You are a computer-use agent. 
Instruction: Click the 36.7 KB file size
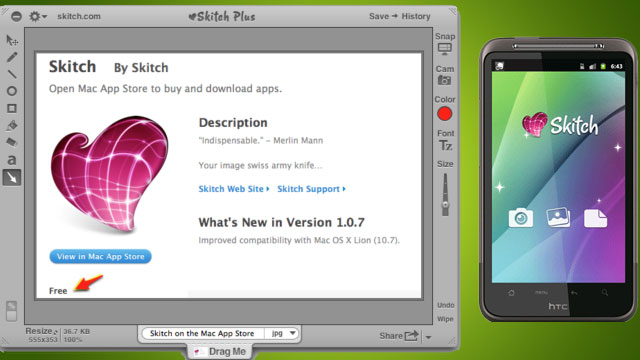click(76, 331)
